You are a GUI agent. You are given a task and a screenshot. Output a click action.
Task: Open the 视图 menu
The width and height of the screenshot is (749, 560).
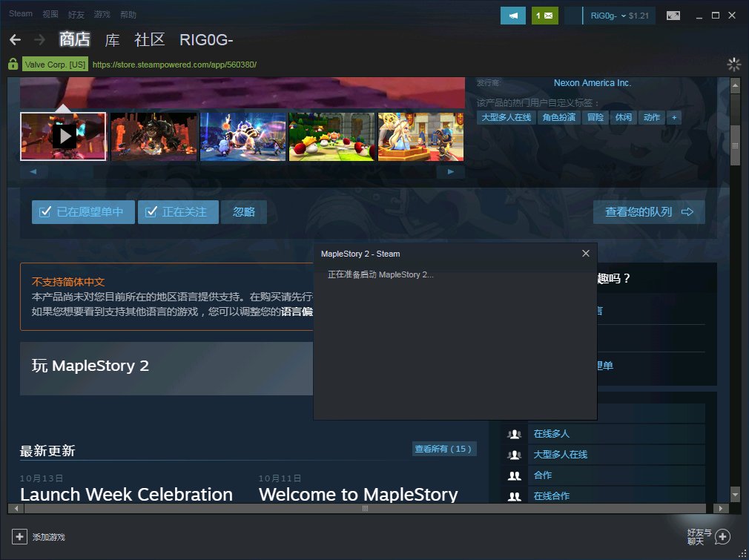pyautogui.click(x=50, y=14)
